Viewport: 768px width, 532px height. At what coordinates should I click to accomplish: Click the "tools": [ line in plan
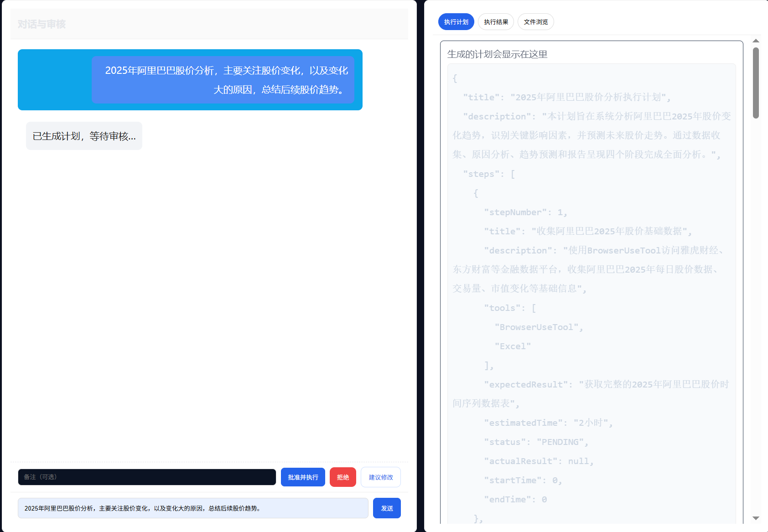click(x=510, y=308)
